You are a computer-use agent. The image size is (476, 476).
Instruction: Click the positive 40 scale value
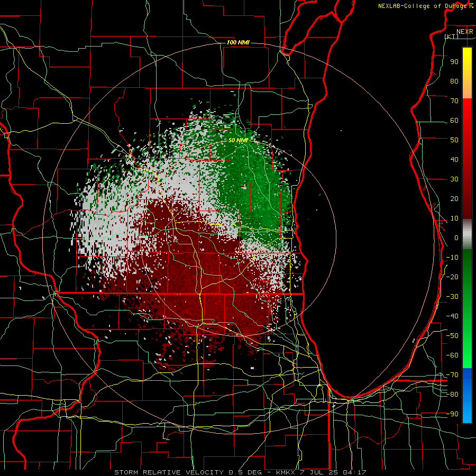pos(454,159)
